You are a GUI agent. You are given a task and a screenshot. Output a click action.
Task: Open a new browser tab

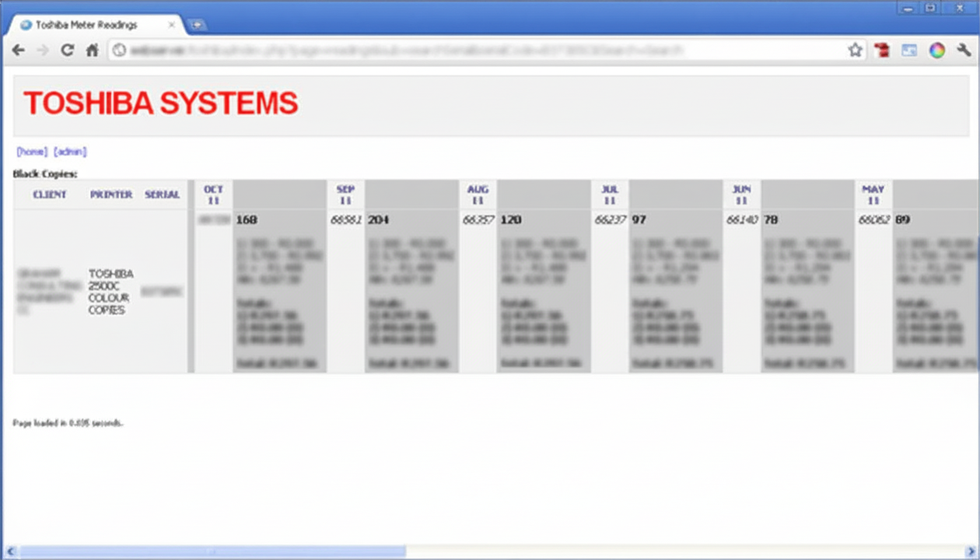(197, 25)
